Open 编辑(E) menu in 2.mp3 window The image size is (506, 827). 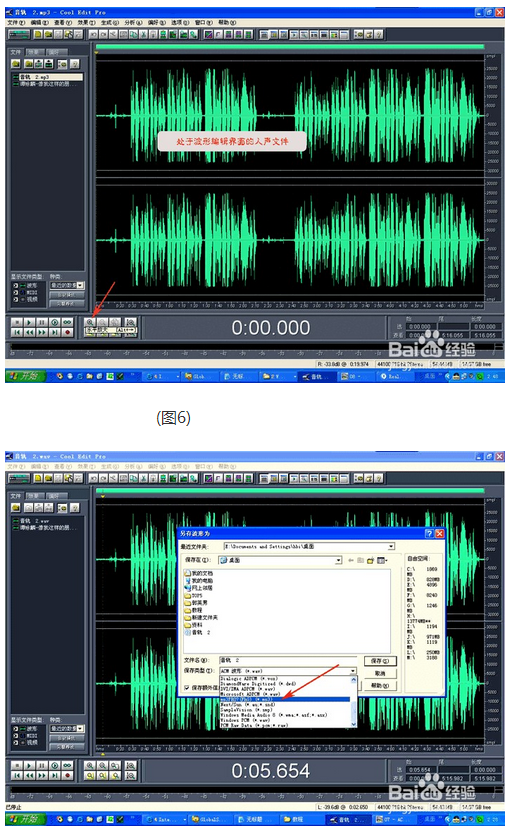click(40, 23)
